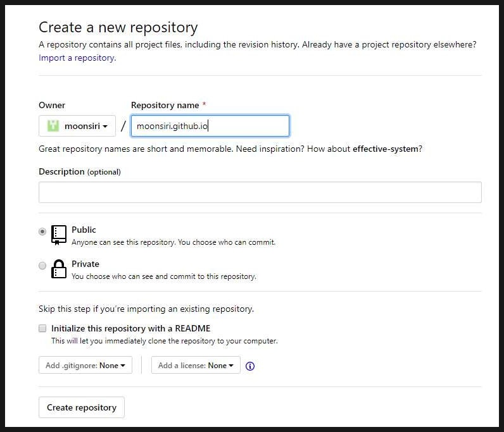The image size is (504, 432).
Task: Click the text "Skip this step if you're importing"
Action: tap(146, 309)
